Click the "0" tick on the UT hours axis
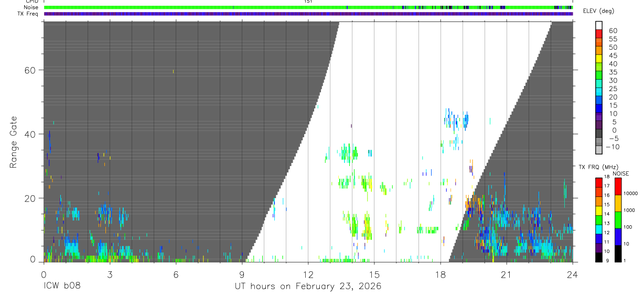 click(x=44, y=274)
